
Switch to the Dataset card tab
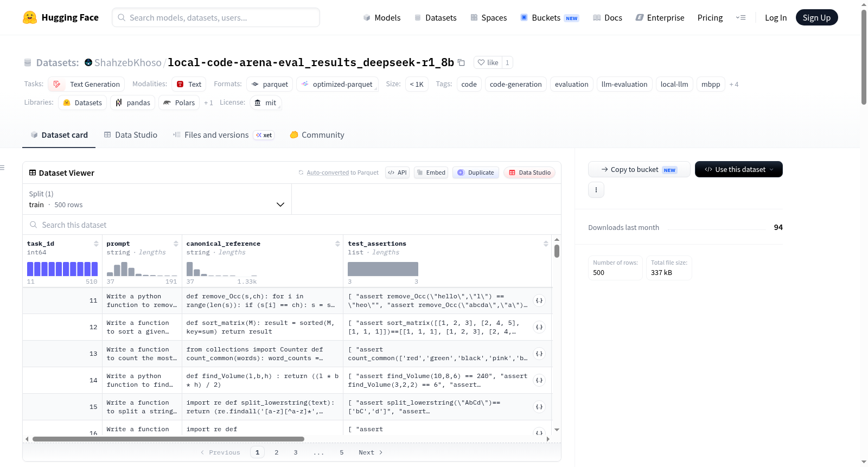59,135
